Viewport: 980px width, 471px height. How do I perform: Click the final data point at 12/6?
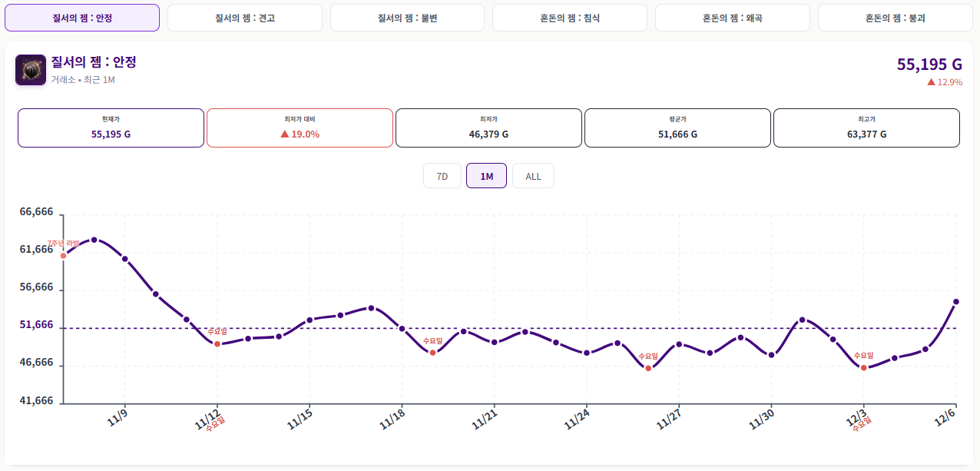(x=956, y=302)
